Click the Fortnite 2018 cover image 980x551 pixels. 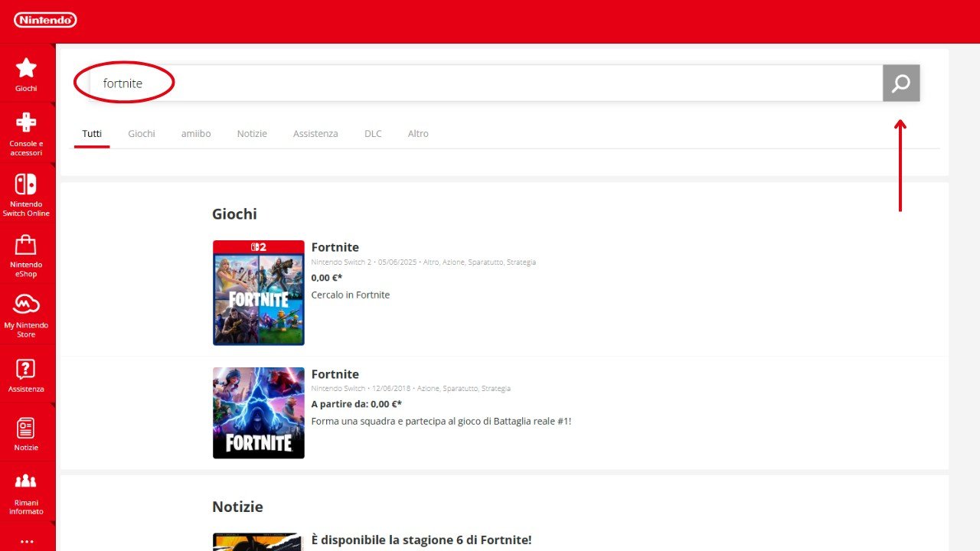[258, 412]
